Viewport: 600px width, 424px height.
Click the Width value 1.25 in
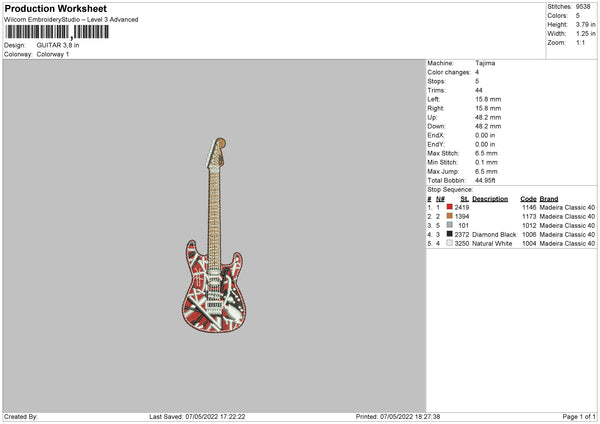pos(585,34)
